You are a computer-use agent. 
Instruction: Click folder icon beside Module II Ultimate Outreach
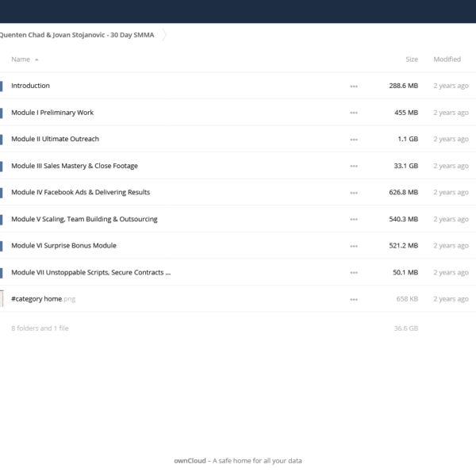pyautogui.click(x=2, y=140)
